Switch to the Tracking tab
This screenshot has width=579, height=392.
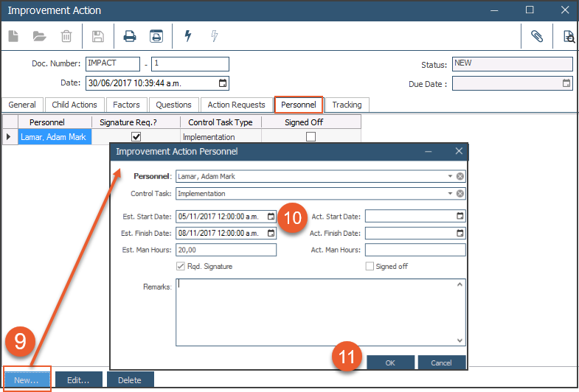(347, 105)
